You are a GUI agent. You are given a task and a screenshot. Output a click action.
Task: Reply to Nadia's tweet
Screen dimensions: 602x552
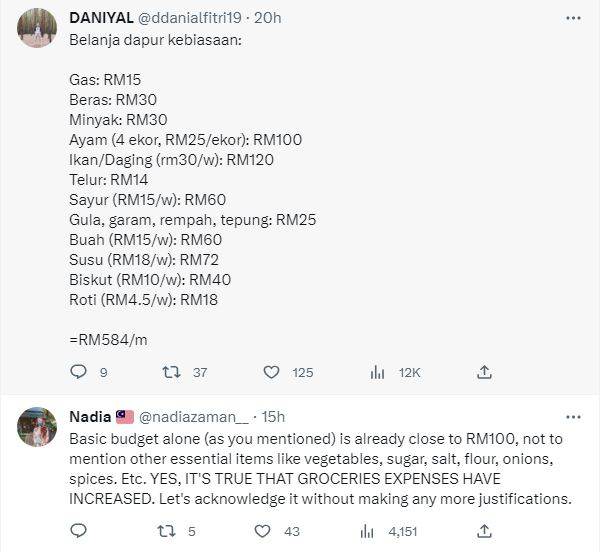click(x=80, y=530)
